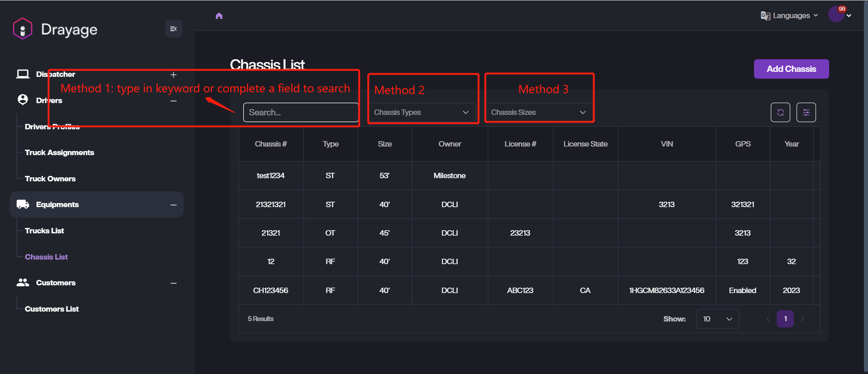868x374 pixels.
Task: Open the column filter settings icon
Action: point(806,112)
